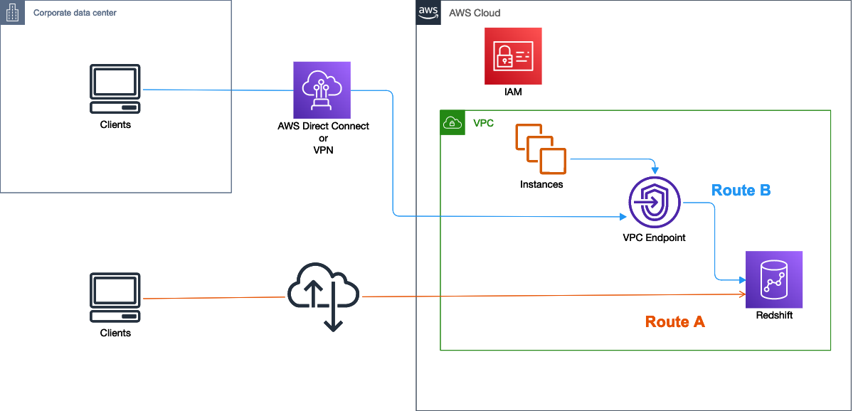Click the Redshift database icon

tap(773, 279)
